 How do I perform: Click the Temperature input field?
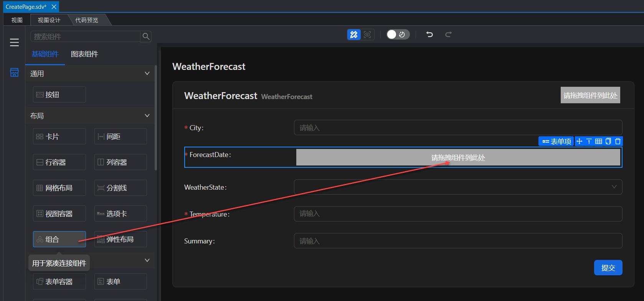coord(458,214)
